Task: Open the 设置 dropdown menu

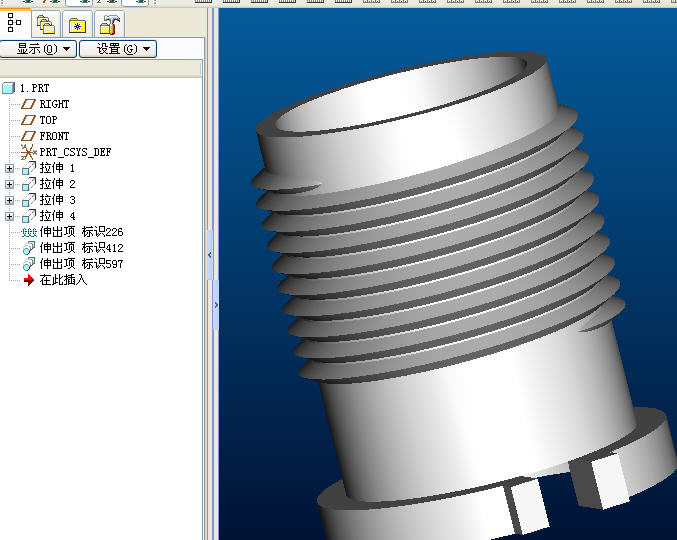Action: 118,49
